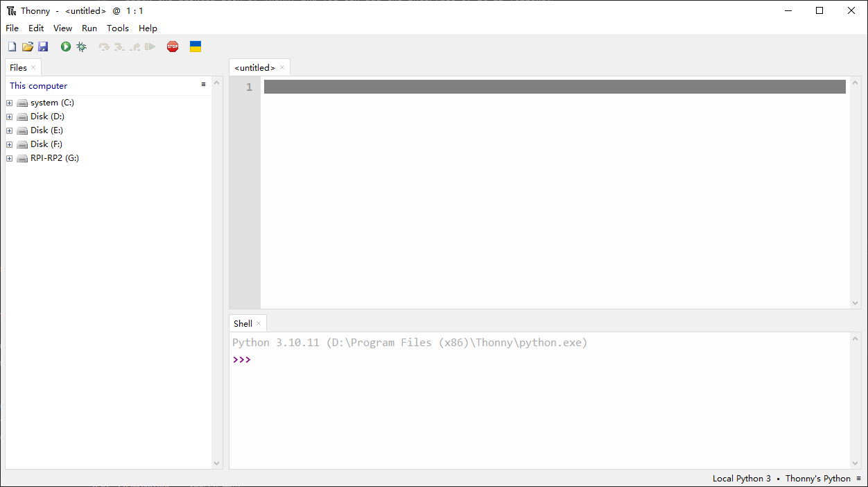The image size is (868, 487).
Task: Open the interpreter selector in the status bar
Action: tap(786, 479)
